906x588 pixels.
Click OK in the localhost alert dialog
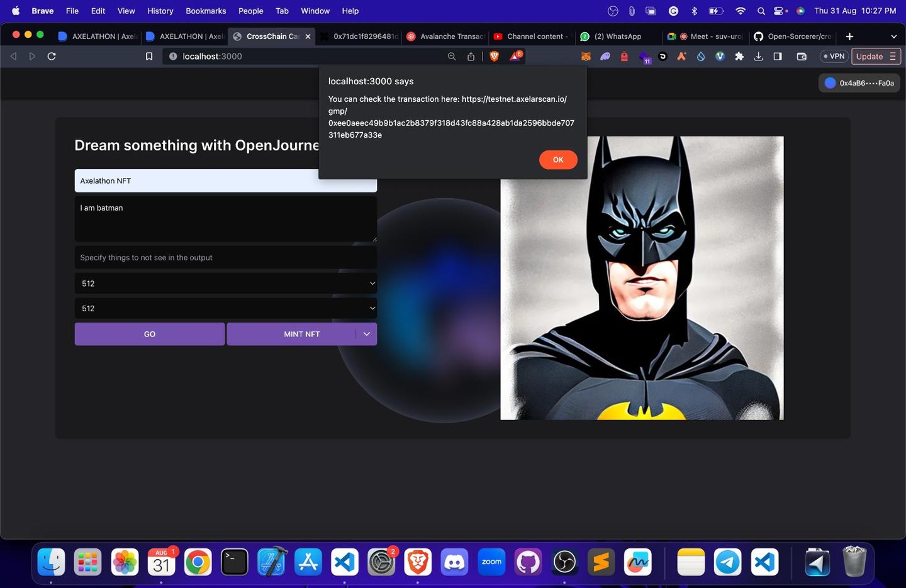point(558,160)
